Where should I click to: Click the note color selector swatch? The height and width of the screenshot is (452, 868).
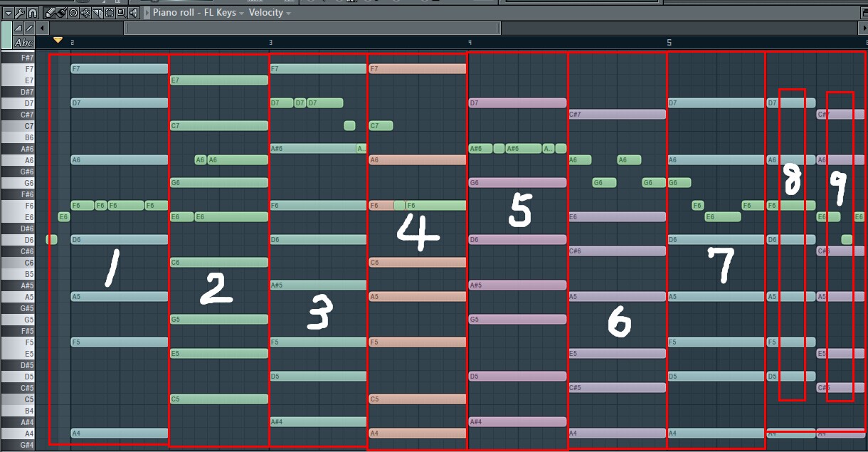pos(7,35)
